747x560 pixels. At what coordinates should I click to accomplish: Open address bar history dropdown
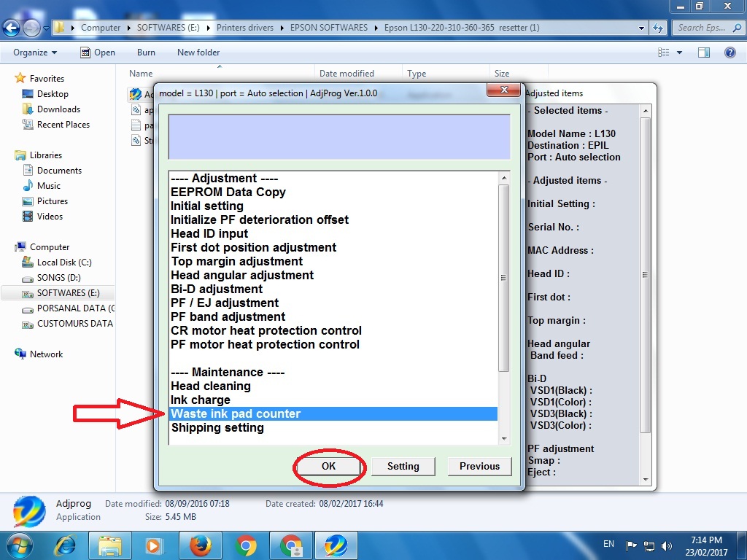pyautogui.click(x=641, y=28)
